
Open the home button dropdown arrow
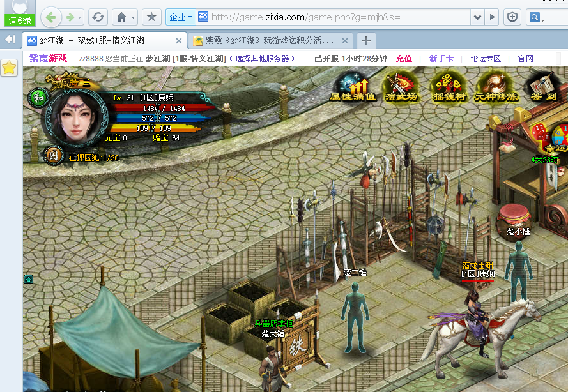click(x=133, y=17)
